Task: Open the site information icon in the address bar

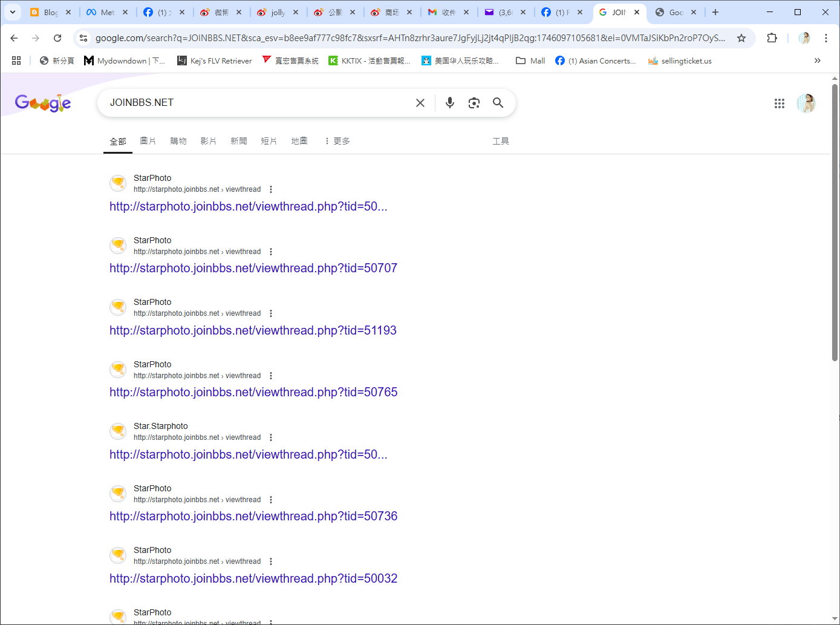Action: pos(83,38)
